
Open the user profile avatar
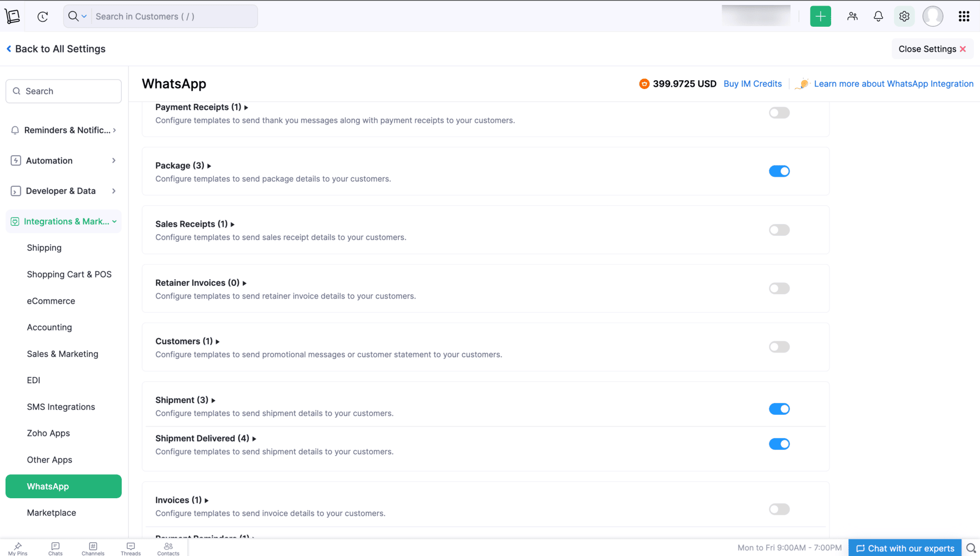(x=933, y=16)
